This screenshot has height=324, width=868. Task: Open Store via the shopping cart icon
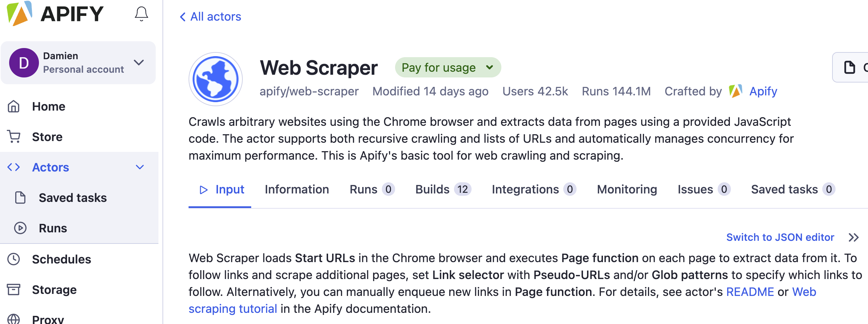pos(14,137)
